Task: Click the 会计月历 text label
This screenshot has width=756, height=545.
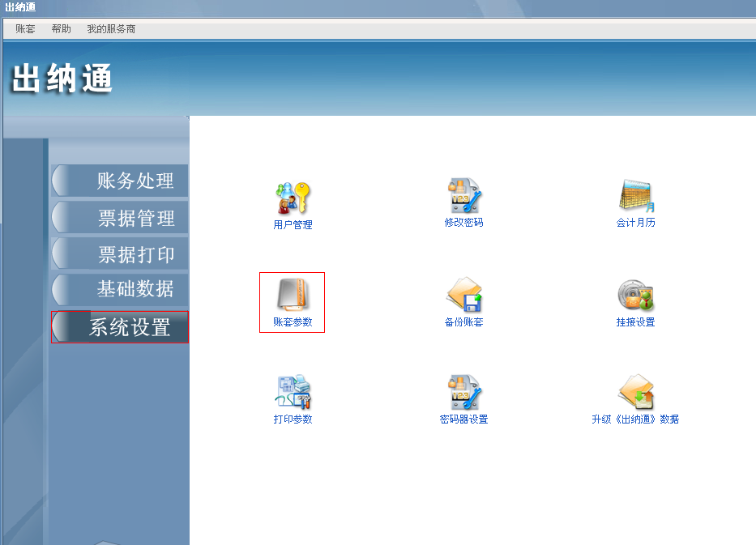Action: click(635, 222)
